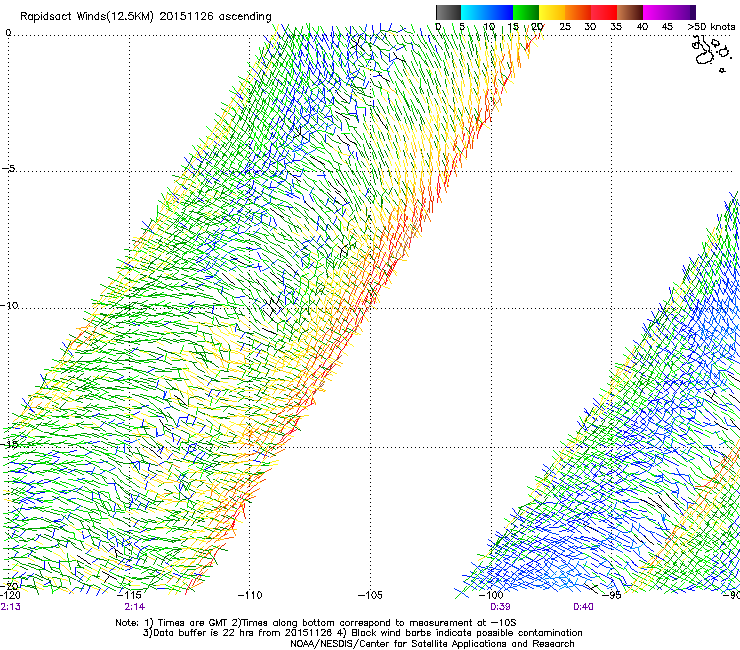The image size is (740, 650).
Task: Click the '-10' latitude axis label
Action: coord(9,305)
